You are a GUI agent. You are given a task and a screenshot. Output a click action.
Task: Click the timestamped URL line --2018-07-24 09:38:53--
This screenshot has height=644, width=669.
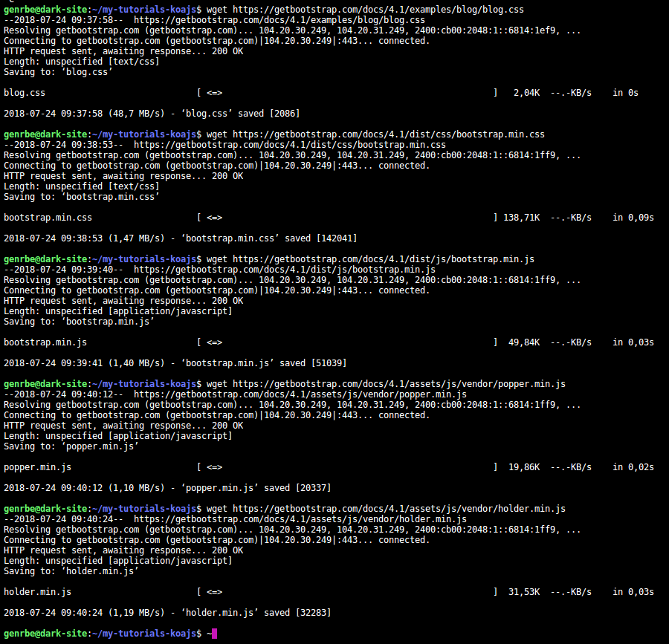224,145
